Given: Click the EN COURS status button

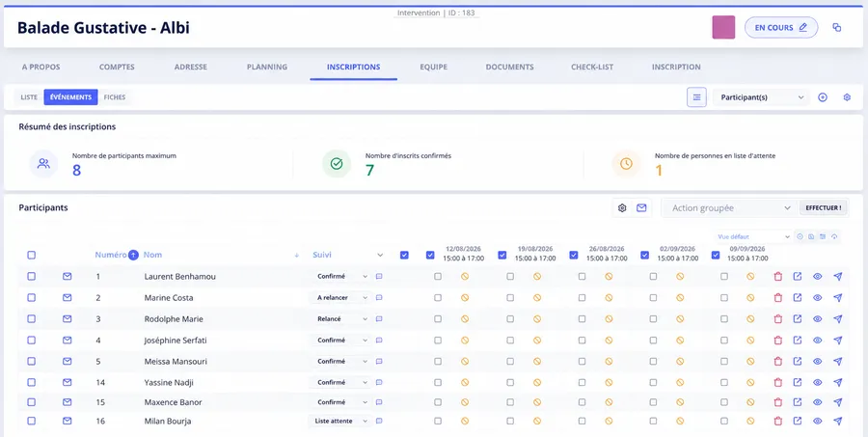Looking at the screenshot, I should pos(781,27).
